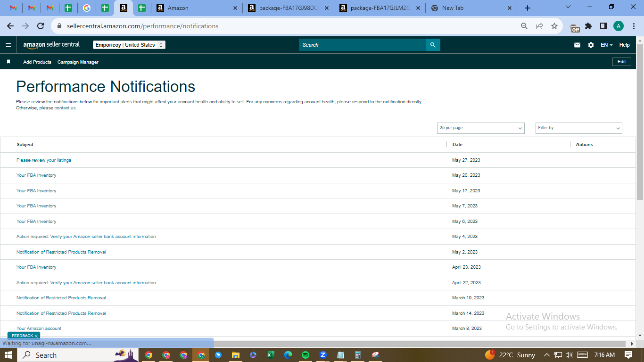
Task: Open Restricted Products Removal notice from May 2
Action: click(x=61, y=252)
